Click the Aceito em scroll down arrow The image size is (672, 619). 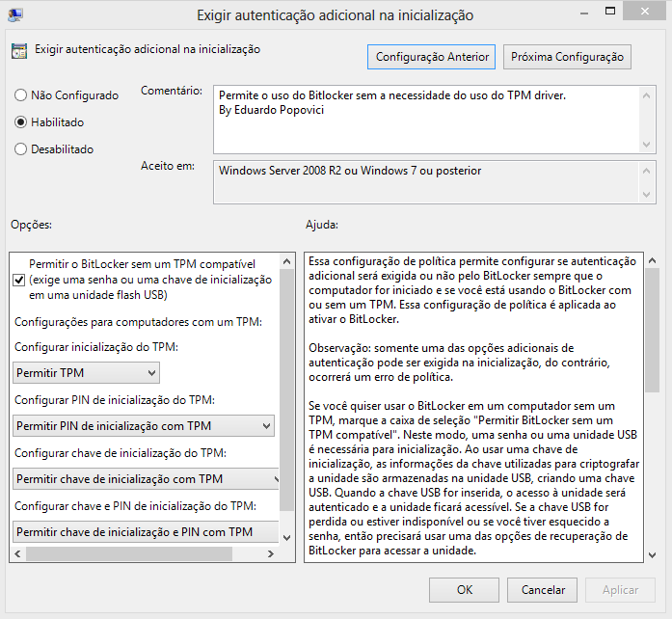[x=647, y=195]
